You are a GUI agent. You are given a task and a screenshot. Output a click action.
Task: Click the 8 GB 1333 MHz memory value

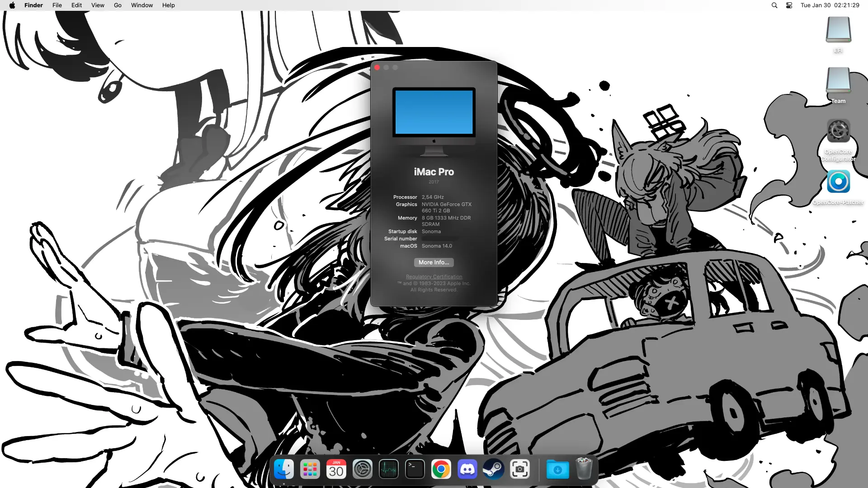pos(446,221)
